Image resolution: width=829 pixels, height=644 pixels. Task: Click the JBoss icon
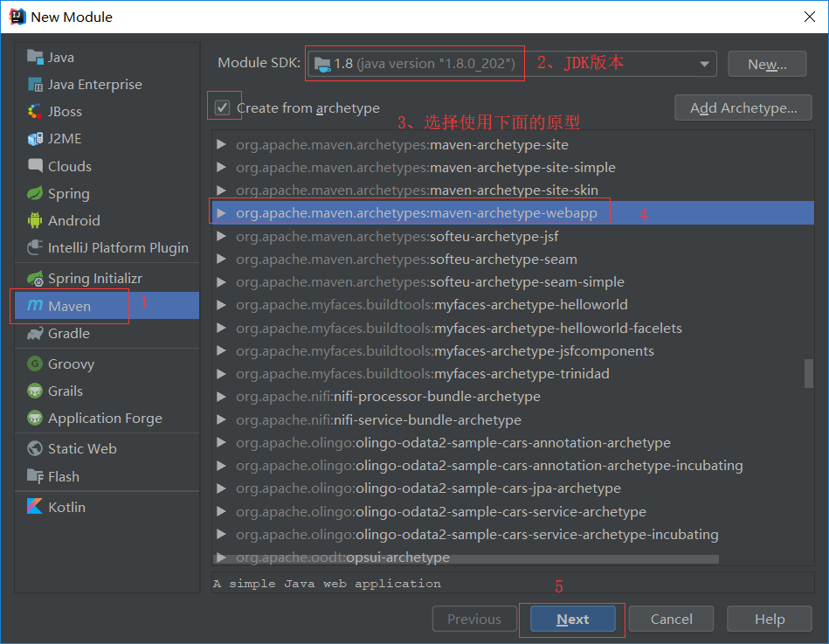35,111
